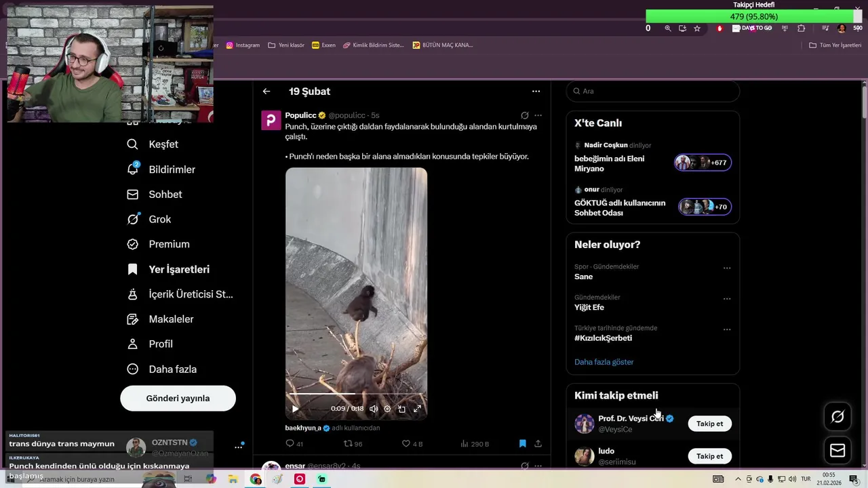Open options for Sane trend
868x488 pixels.
[x=727, y=268]
